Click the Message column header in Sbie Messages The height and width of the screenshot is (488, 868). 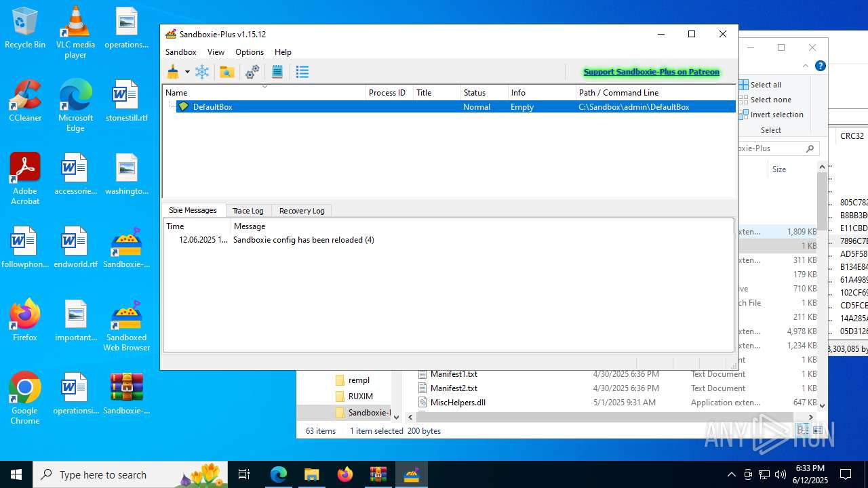pos(481,226)
